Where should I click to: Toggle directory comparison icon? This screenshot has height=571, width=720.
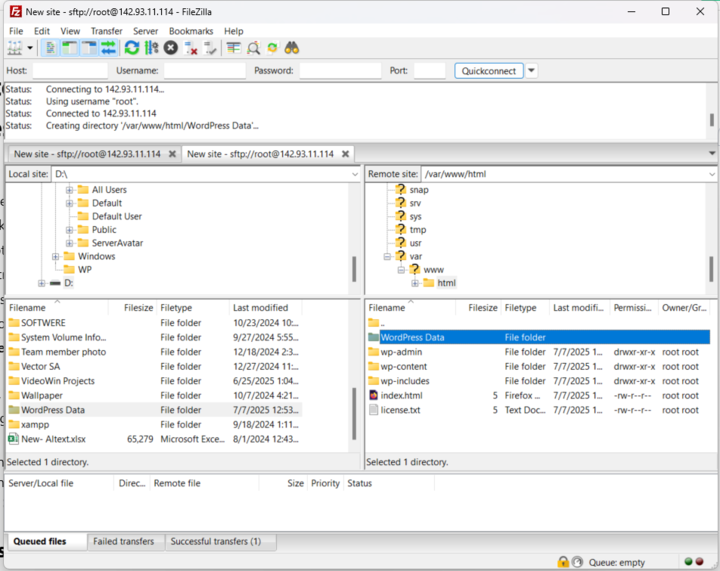253,48
